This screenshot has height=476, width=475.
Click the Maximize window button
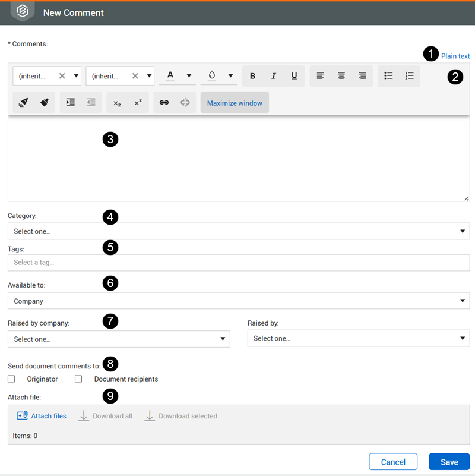(235, 103)
